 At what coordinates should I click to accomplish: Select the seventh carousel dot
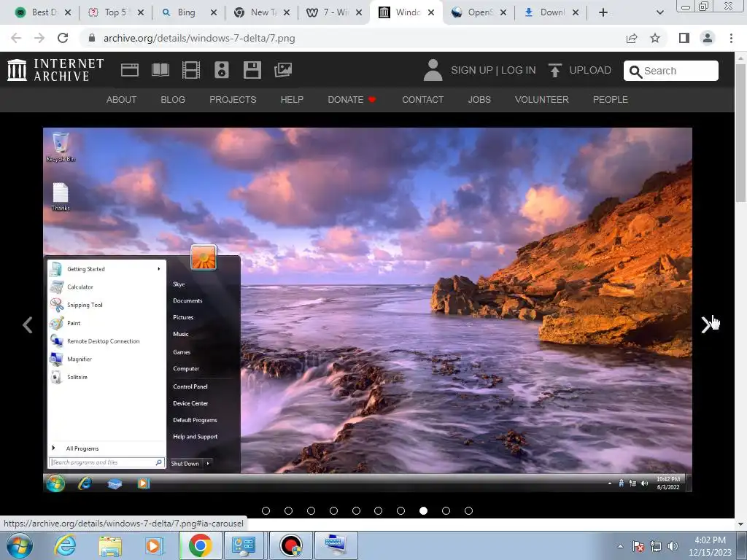point(400,511)
